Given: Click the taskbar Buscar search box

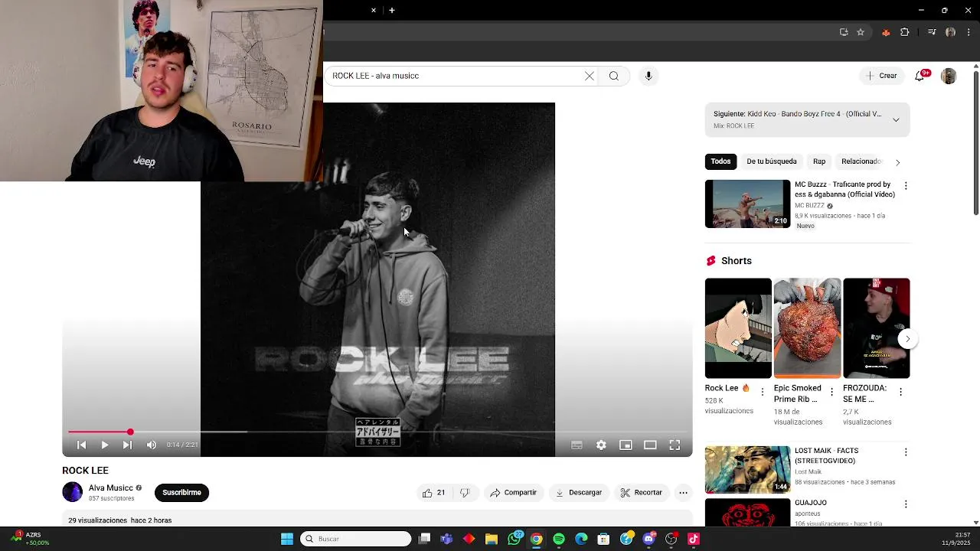Looking at the screenshot, I should pyautogui.click(x=356, y=539).
